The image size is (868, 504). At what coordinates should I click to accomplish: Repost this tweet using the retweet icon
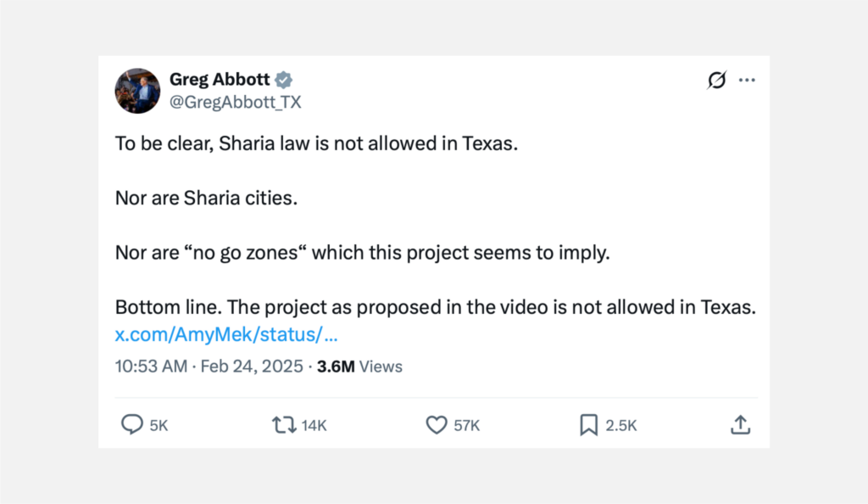pyautogui.click(x=284, y=424)
